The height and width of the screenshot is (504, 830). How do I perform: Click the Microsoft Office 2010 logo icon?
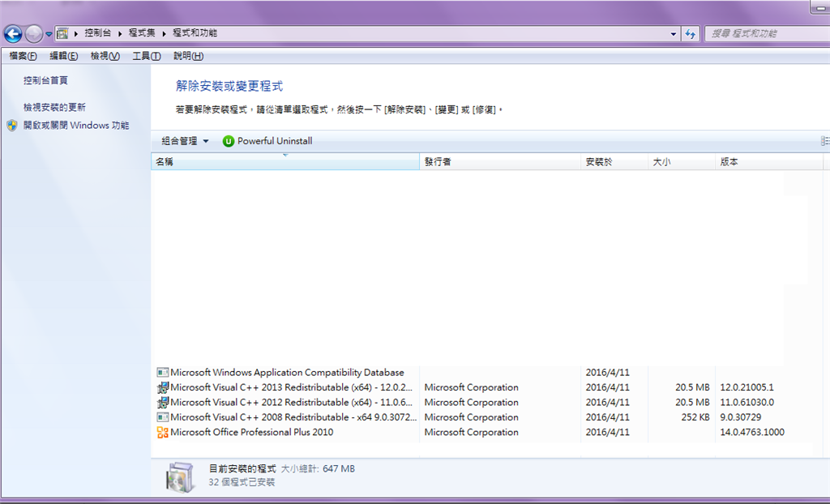[x=162, y=432]
